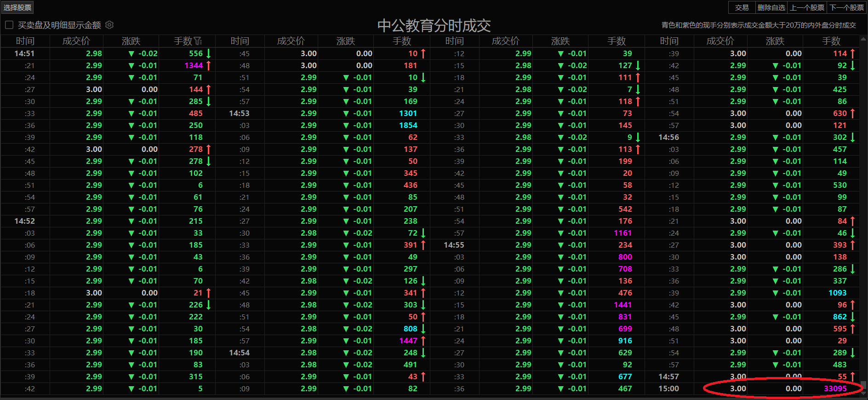Enable the 买卖盘及明细显示金额 checkbox
Viewport: 868px width, 400px height.
pos(9,25)
